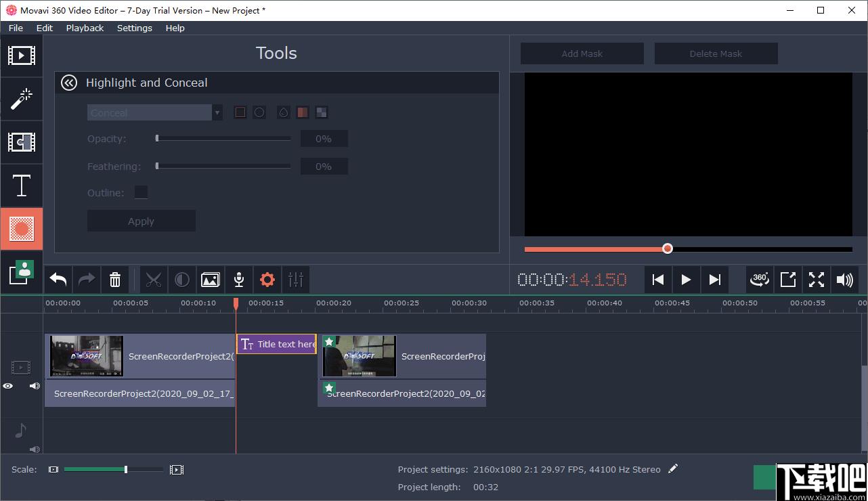Click the timecode 00:00:14.150 display
Image resolution: width=868 pixels, height=501 pixels.
(x=572, y=280)
